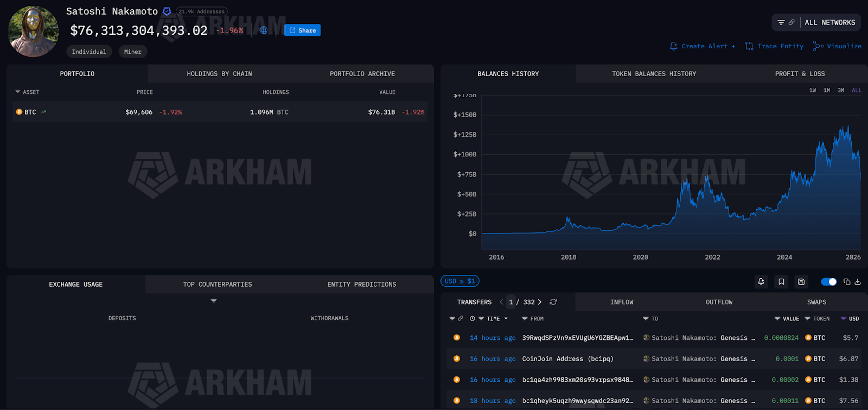Toggle the Time sort arrow

click(506, 319)
